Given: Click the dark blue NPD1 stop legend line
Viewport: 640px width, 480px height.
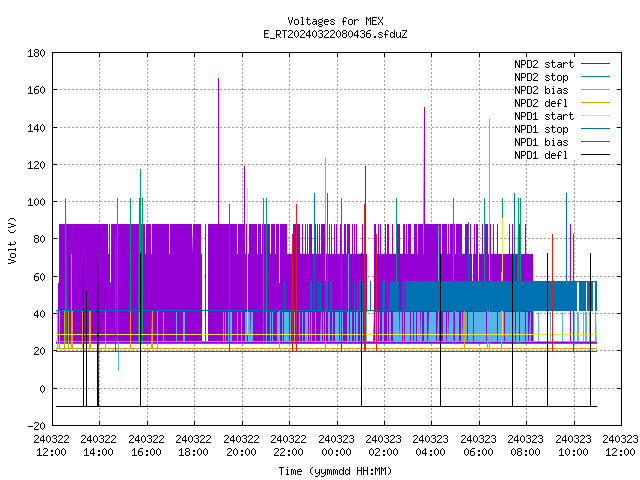Looking at the screenshot, I should pos(595,129).
